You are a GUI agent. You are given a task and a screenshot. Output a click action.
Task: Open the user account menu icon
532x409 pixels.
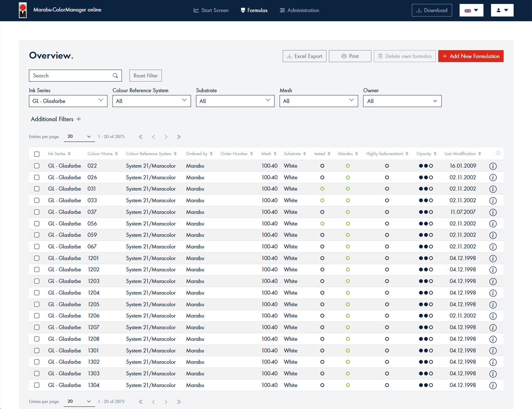[x=502, y=10]
